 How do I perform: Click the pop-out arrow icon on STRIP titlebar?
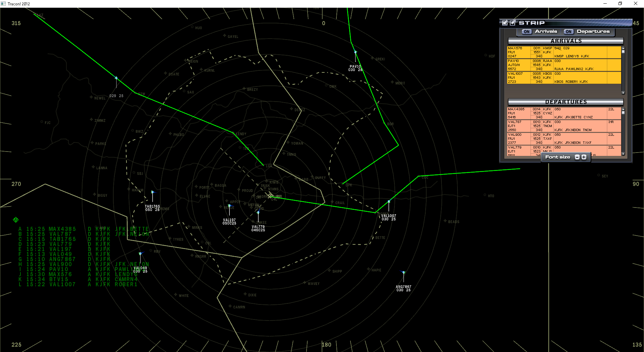click(x=512, y=23)
